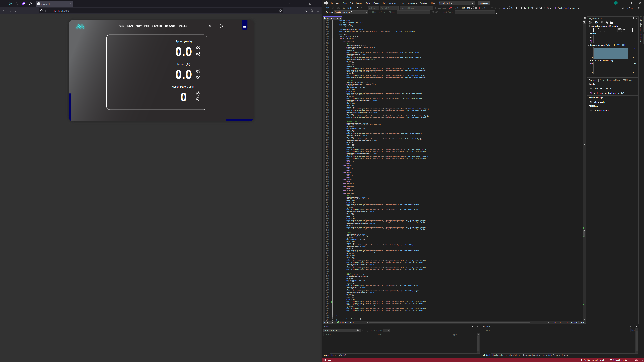Toggle Lifecycle Events option
The width and height of the screenshot is (644, 362).
tap(379, 12)
